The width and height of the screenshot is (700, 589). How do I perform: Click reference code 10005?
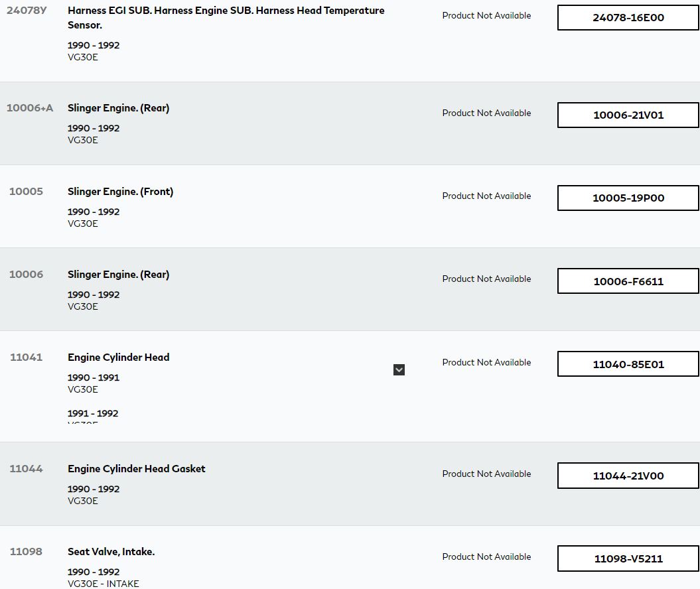(26, 192)
